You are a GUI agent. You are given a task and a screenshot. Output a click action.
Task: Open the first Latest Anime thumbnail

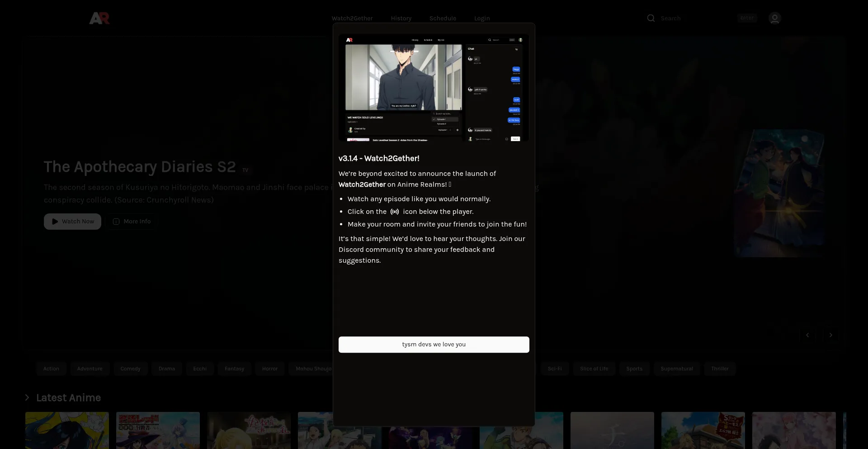click(x=67, y=430)
